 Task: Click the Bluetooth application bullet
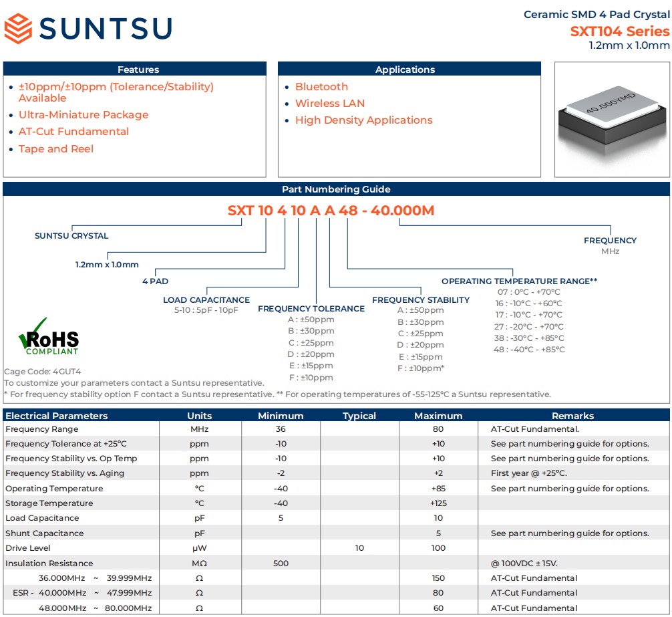coord(321,87)
